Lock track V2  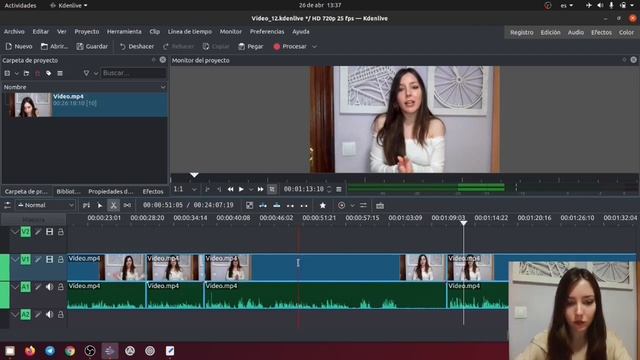[60, 232]
